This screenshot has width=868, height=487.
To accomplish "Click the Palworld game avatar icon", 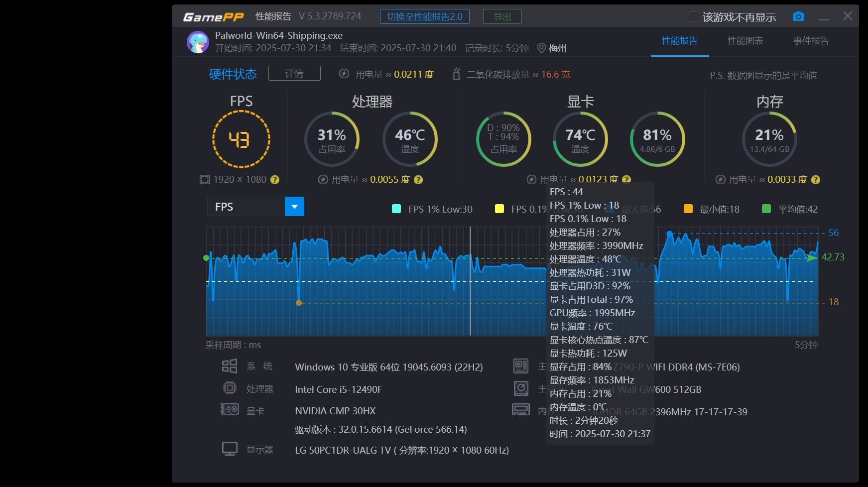I will (198, 42).
